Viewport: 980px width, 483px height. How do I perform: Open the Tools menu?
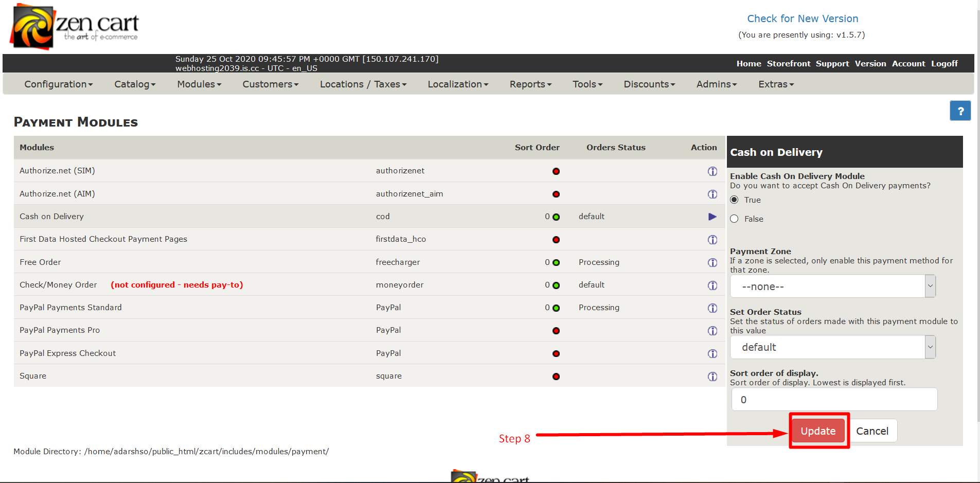pyautogui.click(x=587, y=84)
